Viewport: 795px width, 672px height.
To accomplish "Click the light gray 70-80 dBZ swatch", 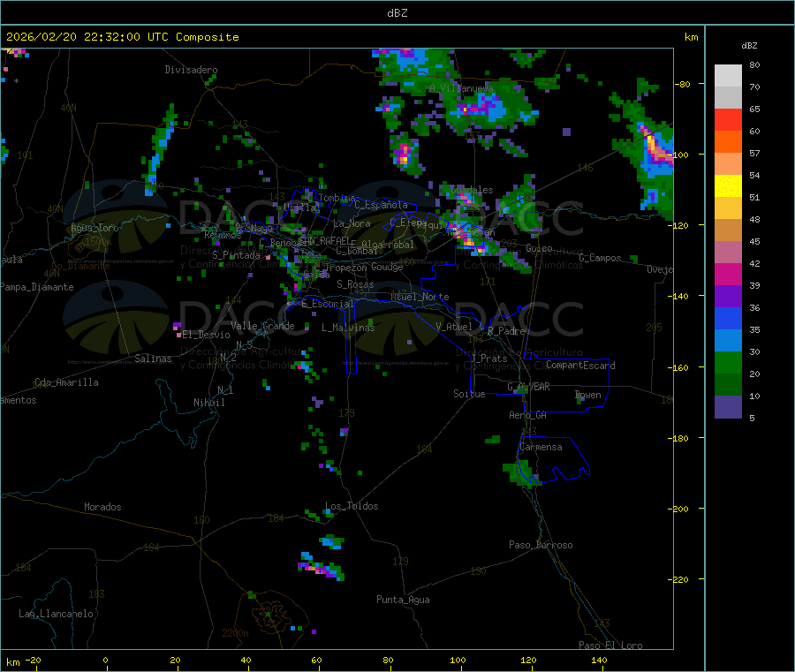I will click(728, 76).
